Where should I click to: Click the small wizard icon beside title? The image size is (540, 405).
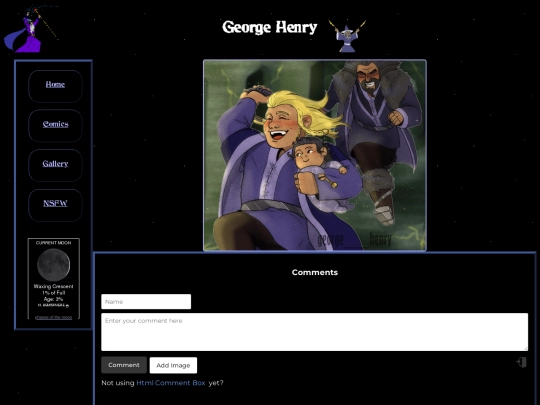pyautogui.click(x=347, y=36)
